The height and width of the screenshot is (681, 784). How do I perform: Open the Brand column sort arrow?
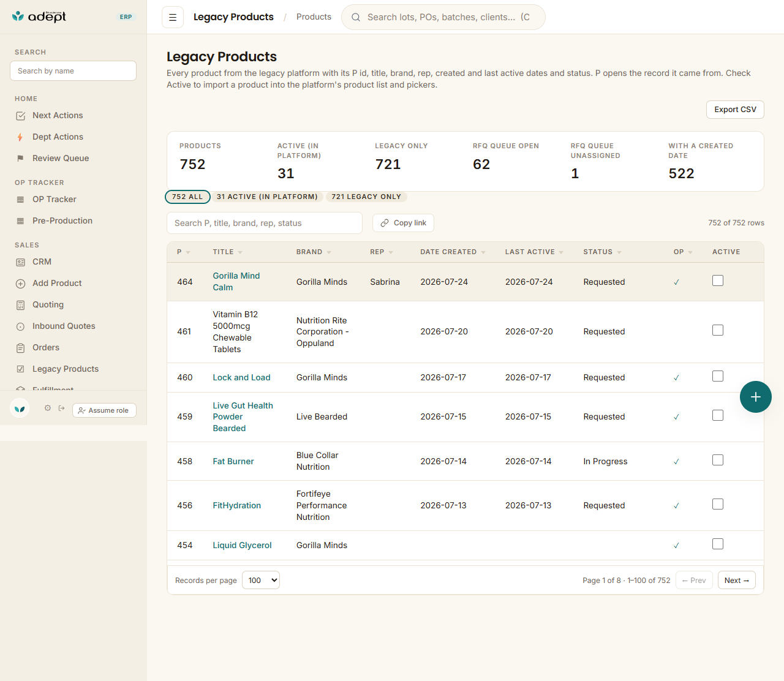329,252
